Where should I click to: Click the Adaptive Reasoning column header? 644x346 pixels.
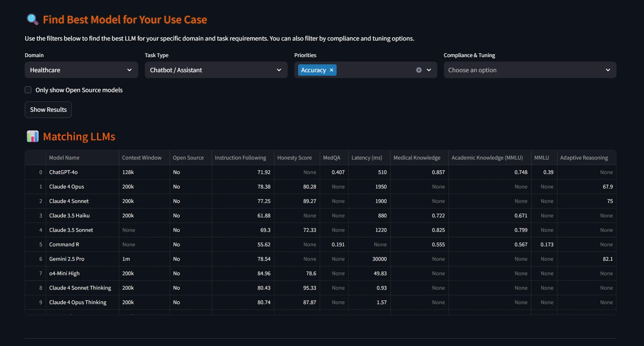(584, 158)
